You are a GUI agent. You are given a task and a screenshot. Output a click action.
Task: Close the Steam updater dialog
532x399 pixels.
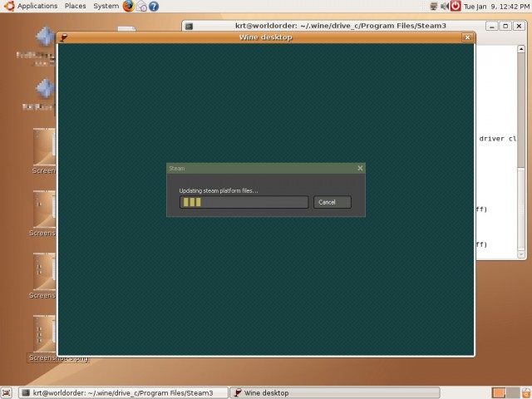tap(360, 168)
